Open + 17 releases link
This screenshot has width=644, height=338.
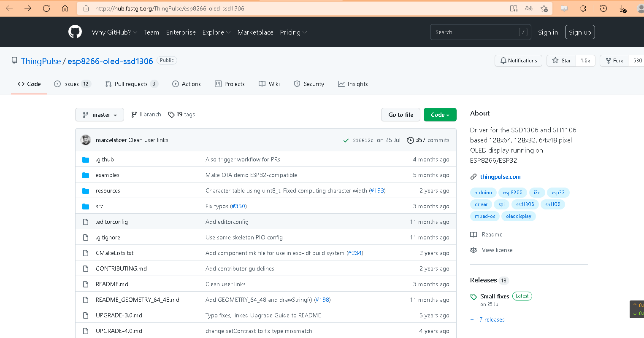click(x=487, y=319)
